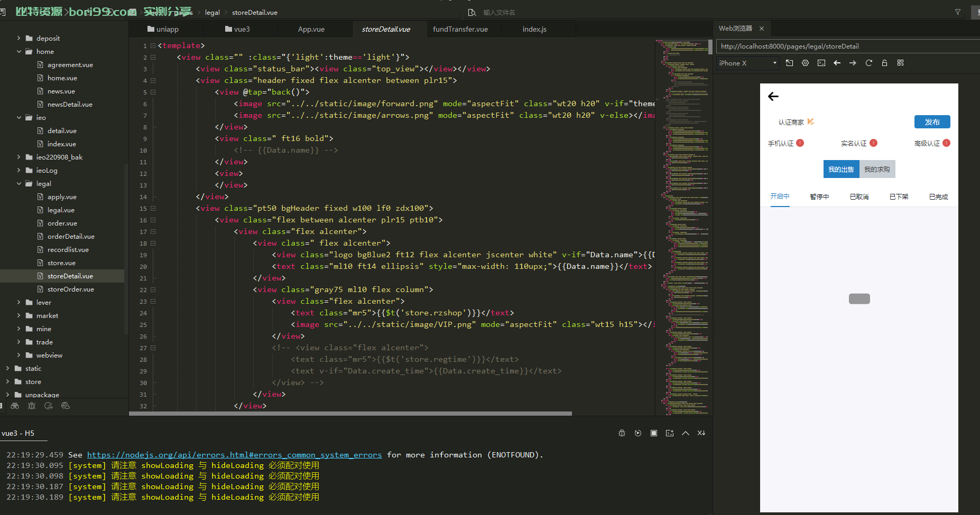Screen dimensions: 980x515
Task: Tap the back arrow in phone preview
Action: [773, 96]
